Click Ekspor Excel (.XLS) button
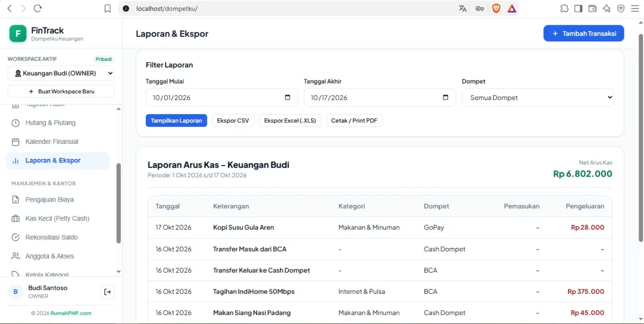 pyautogui.click(x=290, y=121)
